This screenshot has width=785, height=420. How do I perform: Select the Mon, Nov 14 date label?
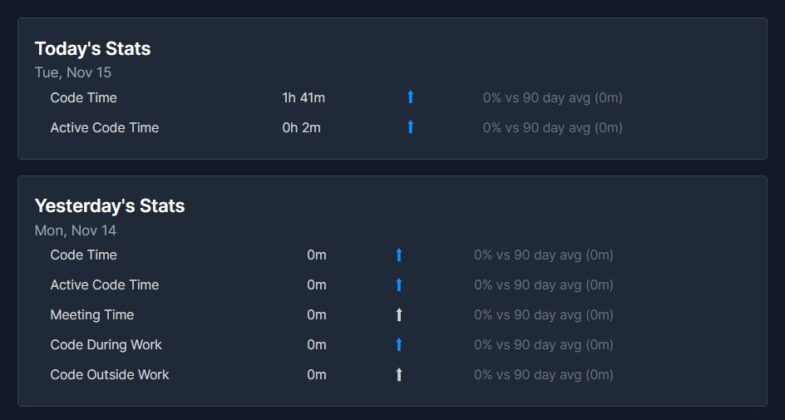tap(75, 230)
